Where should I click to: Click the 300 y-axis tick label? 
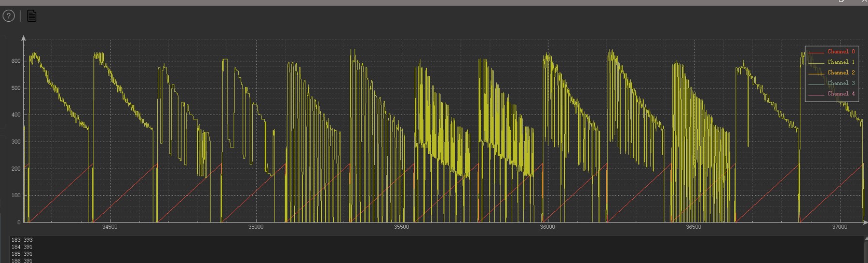point(16,142)
